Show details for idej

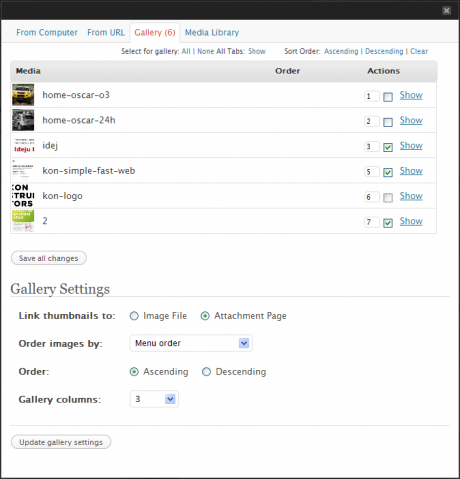click(411, 146)
